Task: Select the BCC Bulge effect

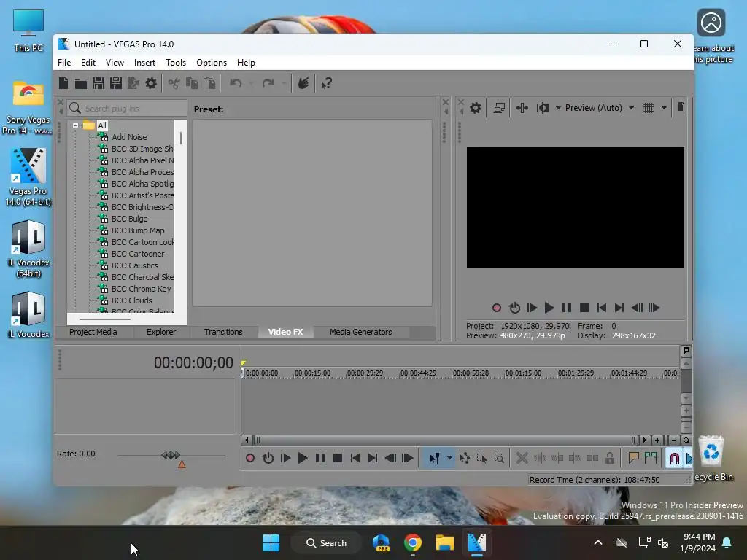Action: click(x=130, y=219)
